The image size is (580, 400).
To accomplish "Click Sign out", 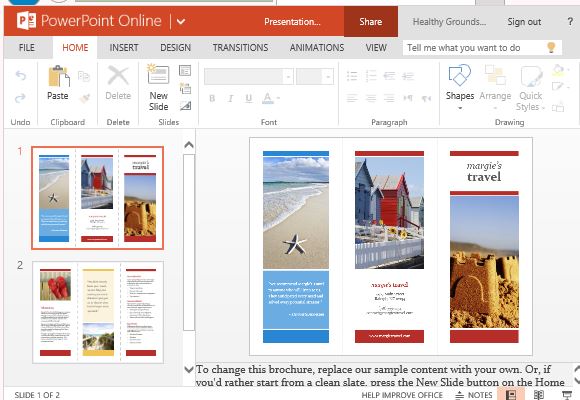I will tap(524, 22).
